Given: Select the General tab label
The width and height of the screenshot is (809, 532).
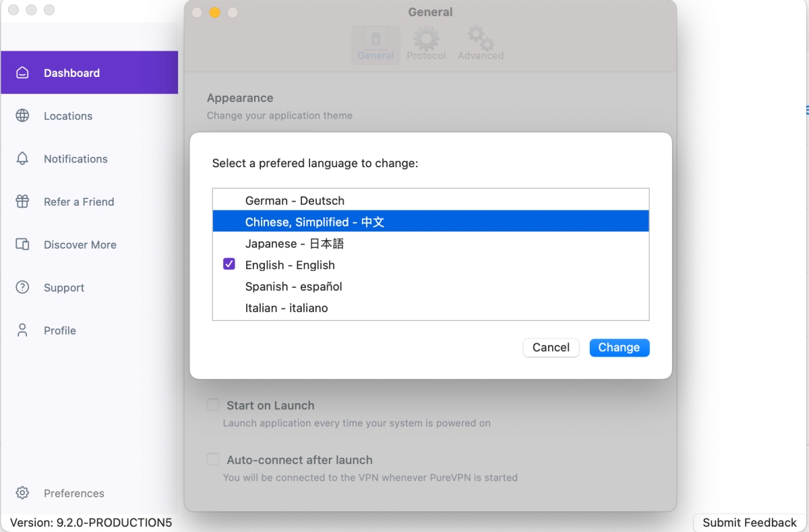Looking at the screenshot, I should click(376, 56).
